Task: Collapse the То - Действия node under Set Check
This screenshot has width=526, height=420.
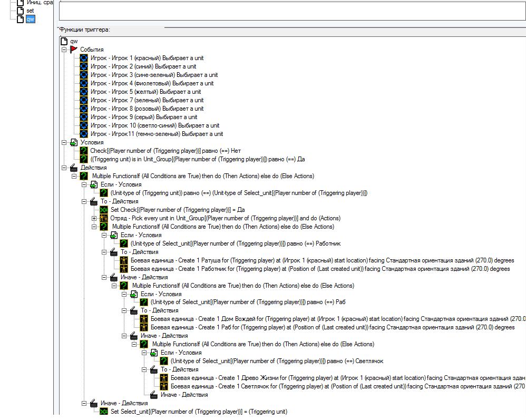Action: pyautogui.click(x=84, y=201)
